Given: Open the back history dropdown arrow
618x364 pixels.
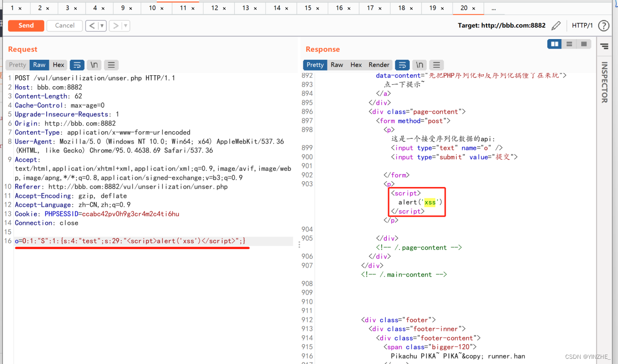Looking at the screenshot, I should point(102,26).
